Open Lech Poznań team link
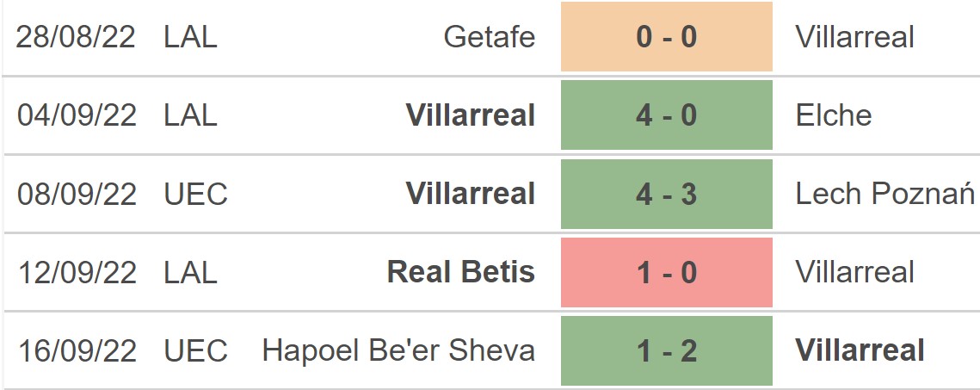 coord(885,195)
